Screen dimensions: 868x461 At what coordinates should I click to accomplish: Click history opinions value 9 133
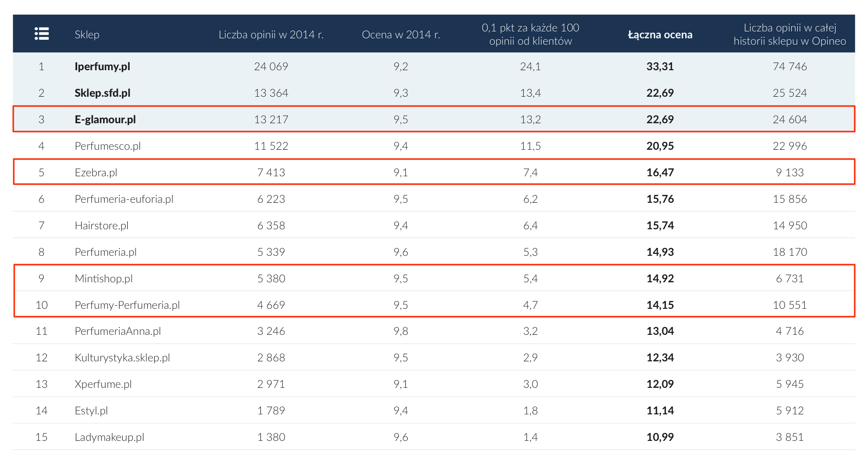tap(790, 172)
